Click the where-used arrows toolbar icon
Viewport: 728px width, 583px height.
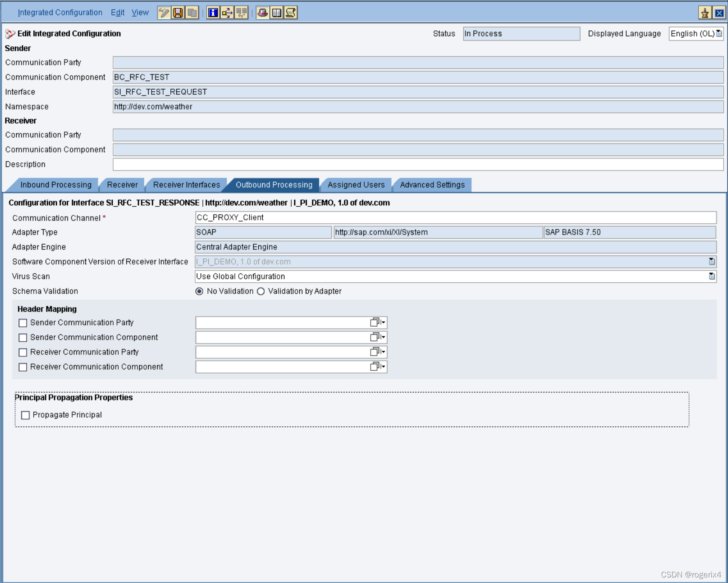[x=227, y=13]
